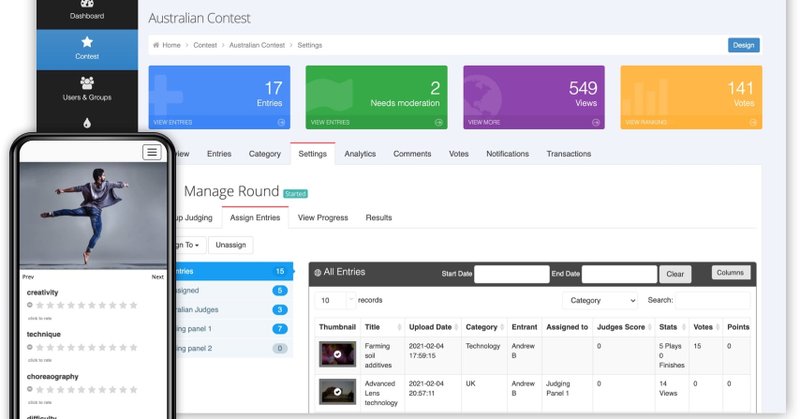This screenshot has height=419, width=800.
Task: Open the Votes tab
Action: point(458,154)
